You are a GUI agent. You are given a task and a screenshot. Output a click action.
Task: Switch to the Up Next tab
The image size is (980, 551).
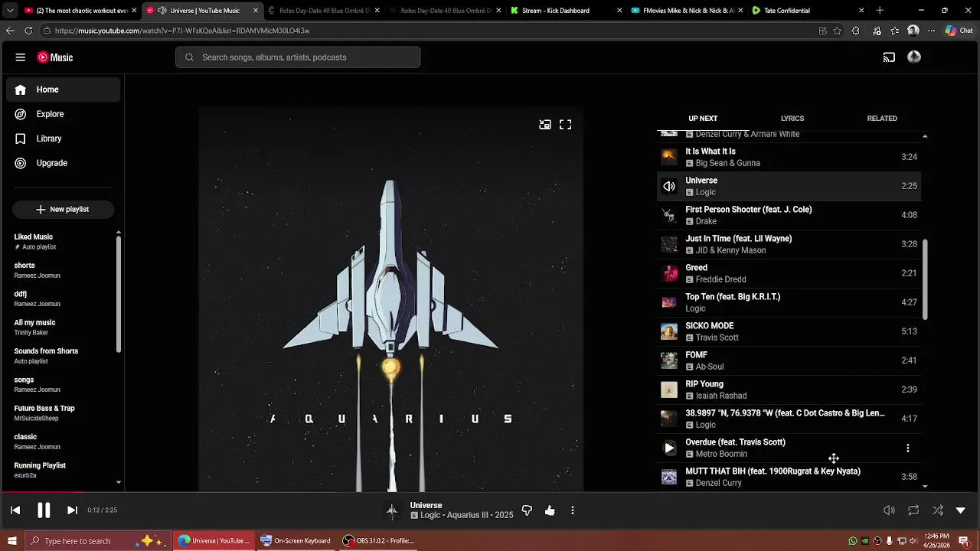[x=703, y=119]
